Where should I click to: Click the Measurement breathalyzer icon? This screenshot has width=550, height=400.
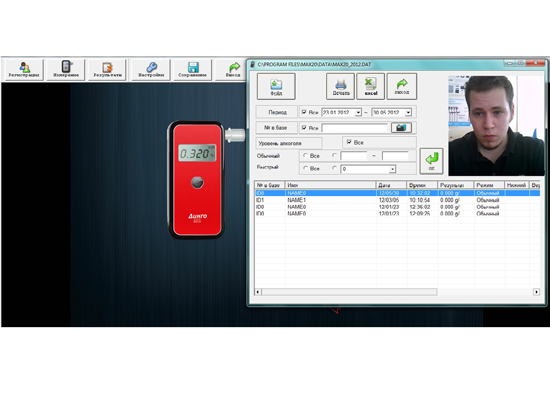(x=66, y=69)
